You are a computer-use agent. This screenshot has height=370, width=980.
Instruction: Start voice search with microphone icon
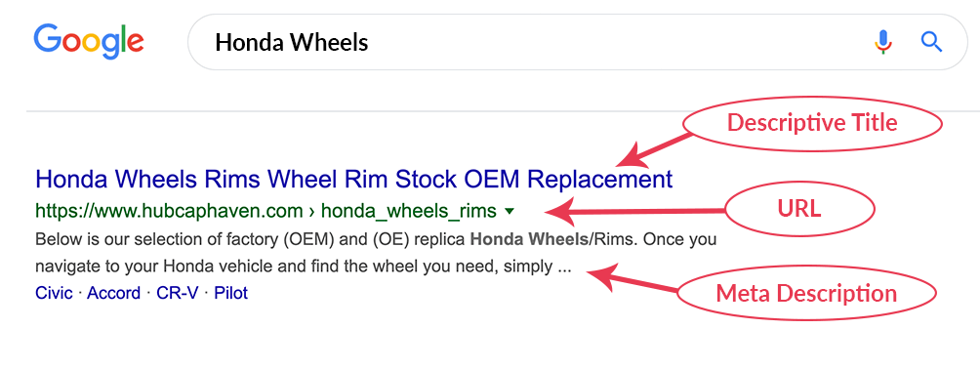[882, 43]
